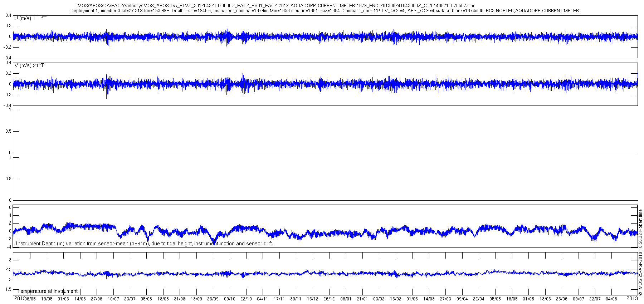Click the 'Temperature at instrument' label
This screenshot has width=644, height=304.
point(48,291)
